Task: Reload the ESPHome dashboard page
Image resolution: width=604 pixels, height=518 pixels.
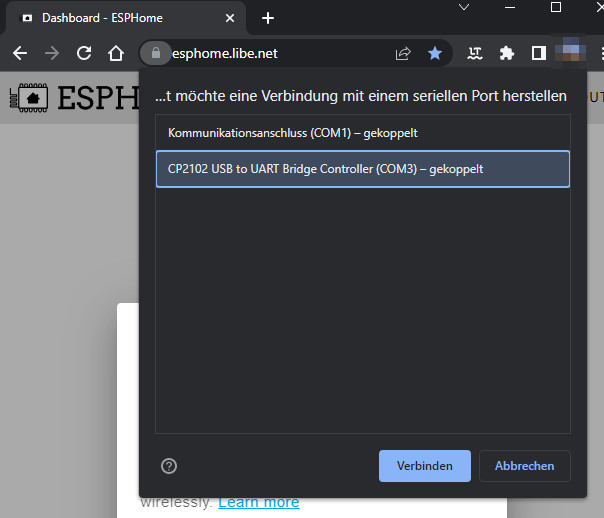Action: tap(84, 53)
